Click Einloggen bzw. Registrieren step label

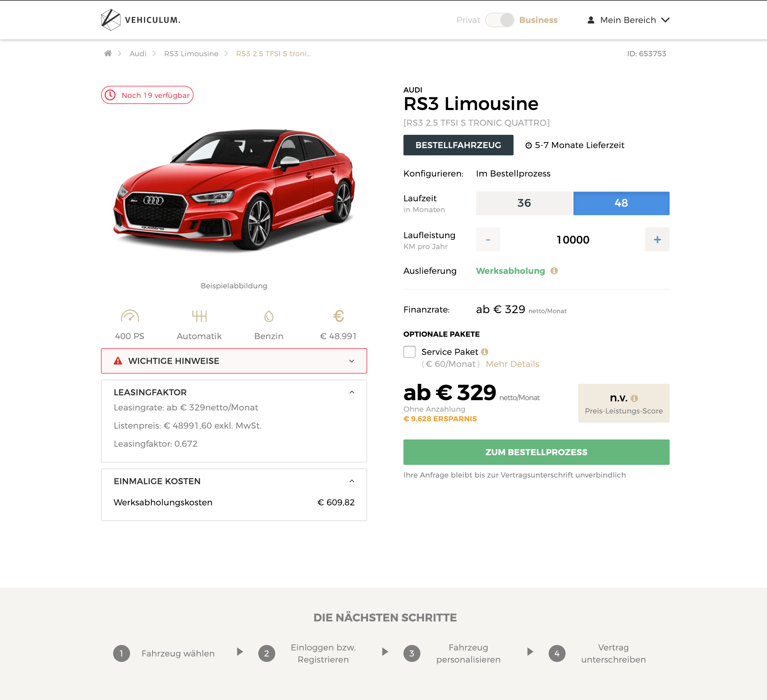[x=323, y=653]
